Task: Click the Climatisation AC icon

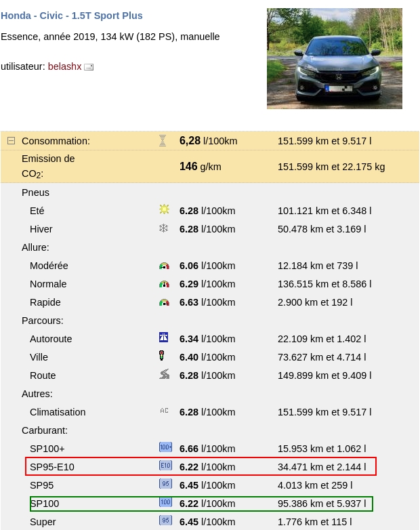Action: 164,411
